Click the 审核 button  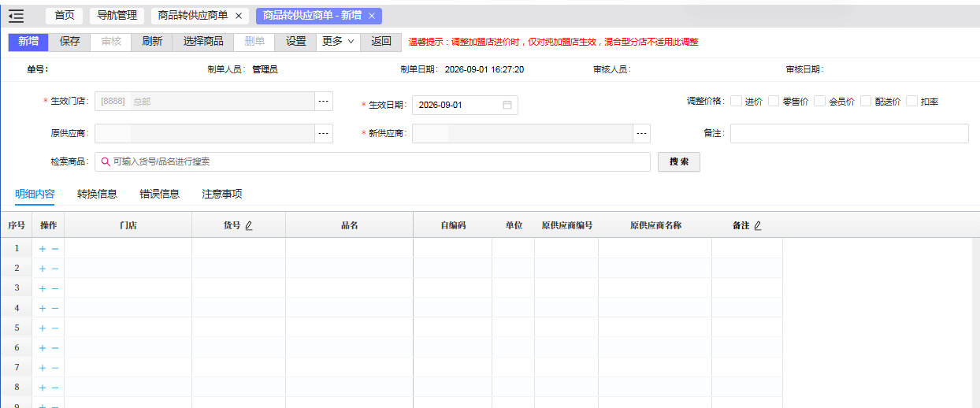[x=111, y=42]
